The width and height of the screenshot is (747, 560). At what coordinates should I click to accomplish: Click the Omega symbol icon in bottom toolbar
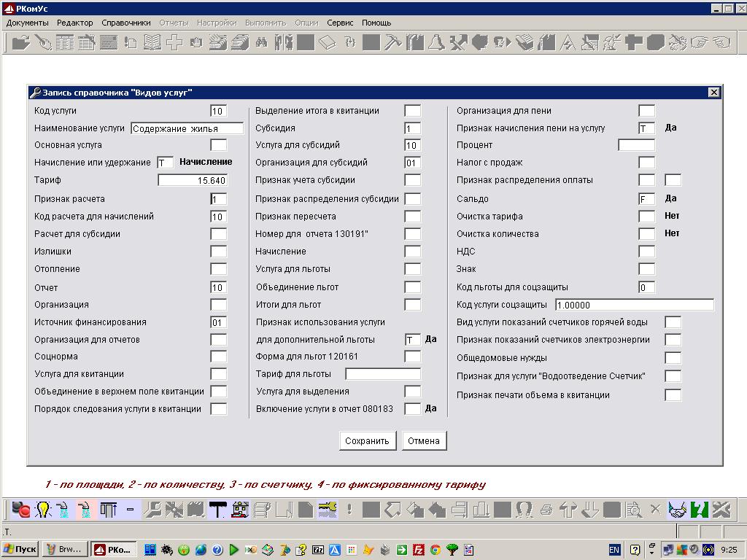pyautogui.click(x=524, y=509)
